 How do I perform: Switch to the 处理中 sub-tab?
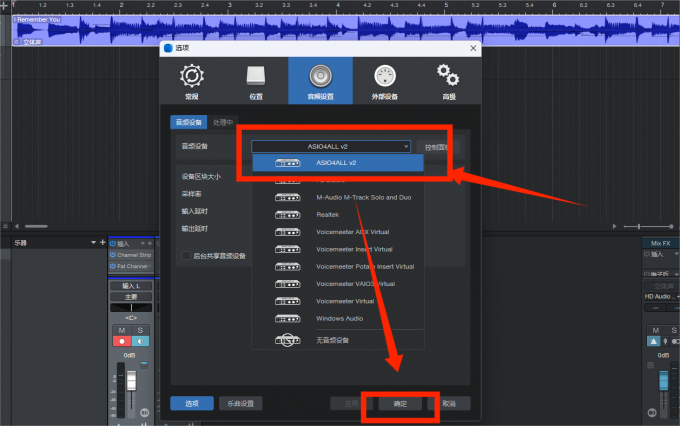[222, 122]
